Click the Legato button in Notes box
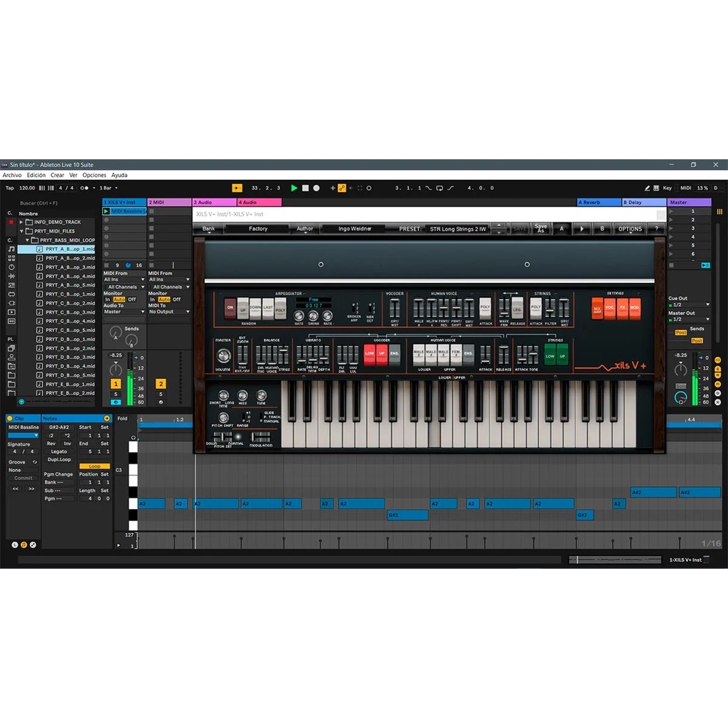The height and width of the screenshot is (728, 728). pyautogui.click(x=59, y=451)
